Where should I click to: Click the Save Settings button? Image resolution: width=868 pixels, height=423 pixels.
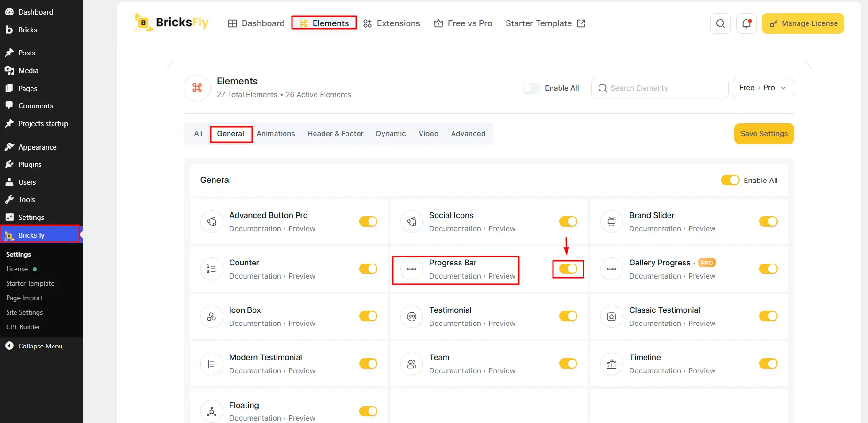point(764,134)
